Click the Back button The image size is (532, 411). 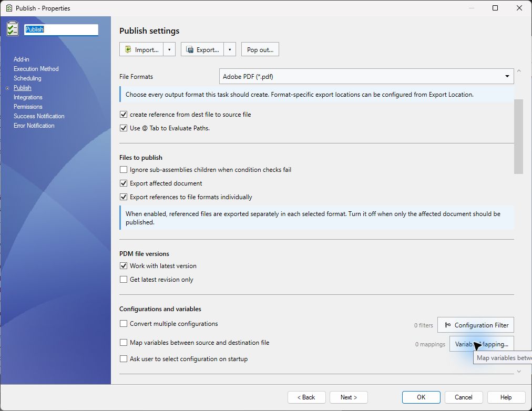point(306,397)
